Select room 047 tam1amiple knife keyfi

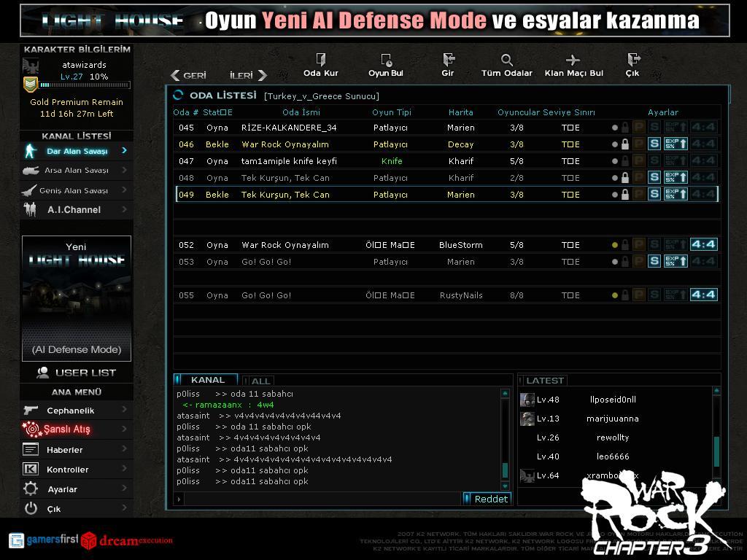[447, 161]
